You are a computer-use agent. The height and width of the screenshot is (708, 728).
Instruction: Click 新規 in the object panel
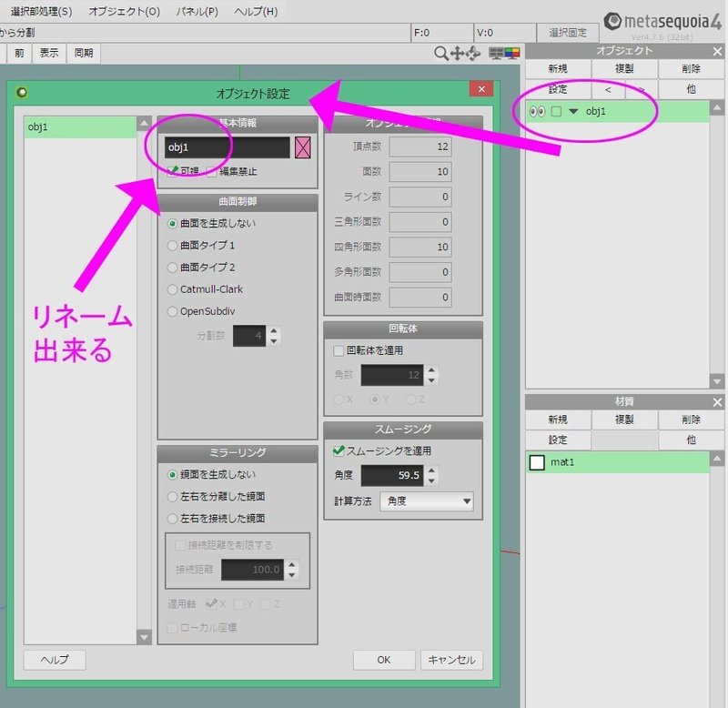click(558, 69)
